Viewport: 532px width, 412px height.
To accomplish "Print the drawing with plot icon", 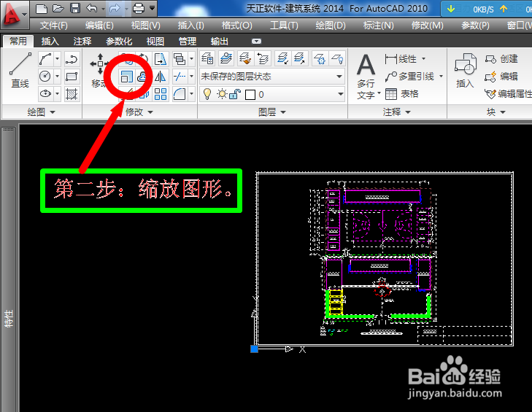I will point(139,9).
